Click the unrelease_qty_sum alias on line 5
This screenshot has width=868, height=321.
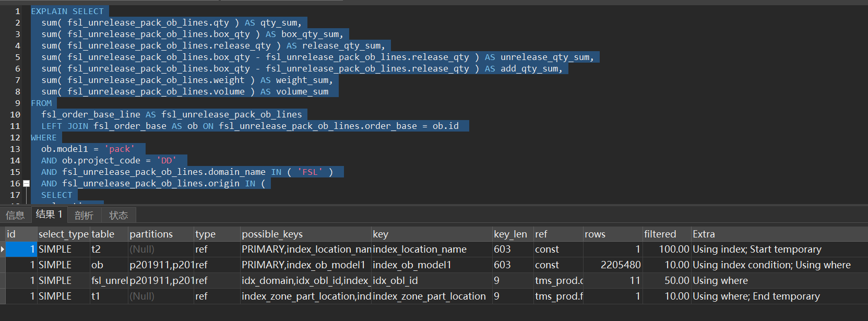(545, 57)
